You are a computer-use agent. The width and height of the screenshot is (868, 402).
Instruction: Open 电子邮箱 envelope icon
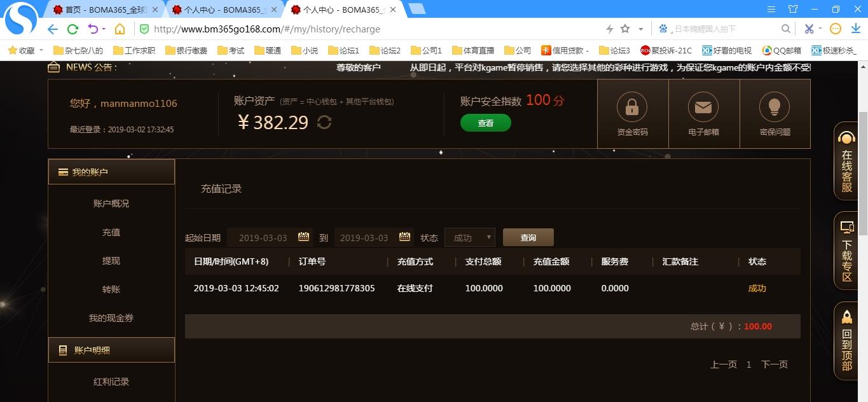pyautogui.click(x=703, y=107)
